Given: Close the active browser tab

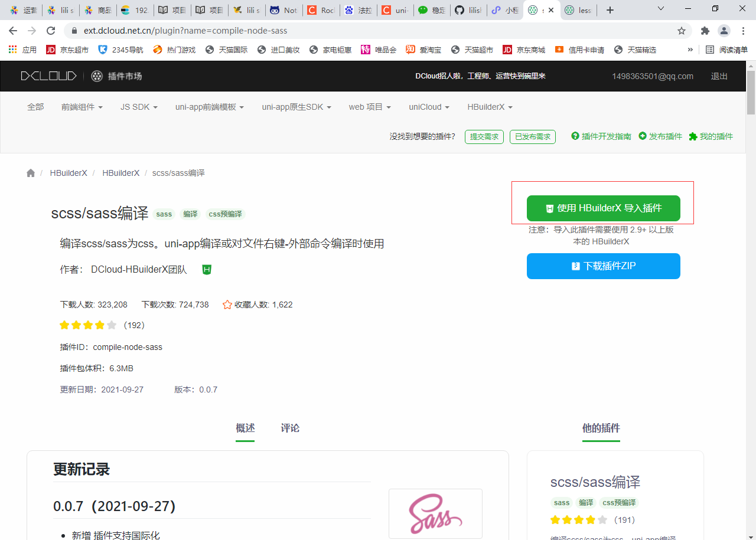Looking at the screenshot, I should pos(550,10).
